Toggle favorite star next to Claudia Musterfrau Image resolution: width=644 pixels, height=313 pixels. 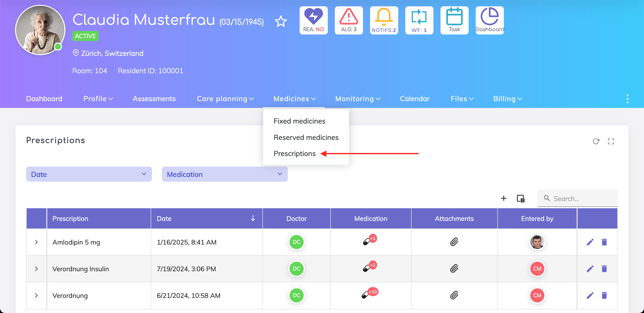(281, 21)
